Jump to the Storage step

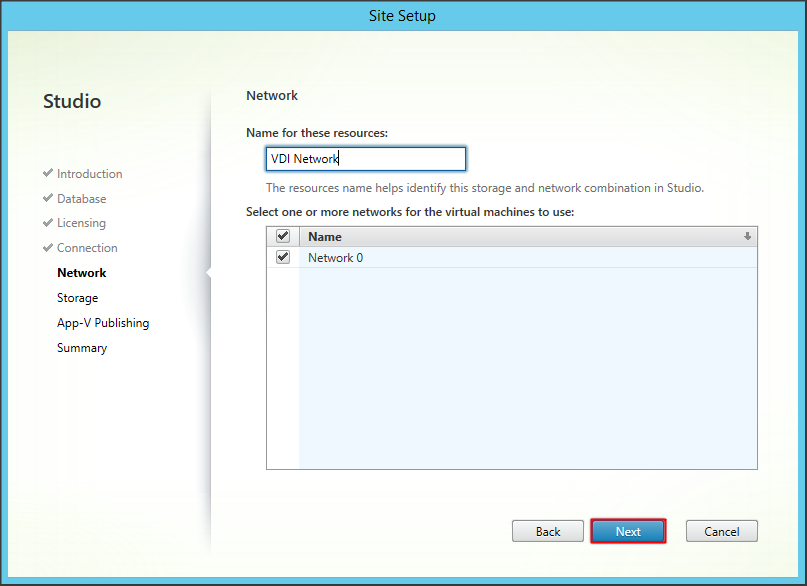77,298
